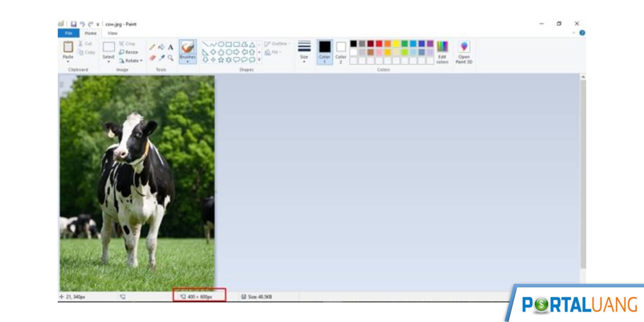Viewport: 644px width, 322px height.
Task: Select the Rounded rectangular callout shape
Action: [237, 59]
